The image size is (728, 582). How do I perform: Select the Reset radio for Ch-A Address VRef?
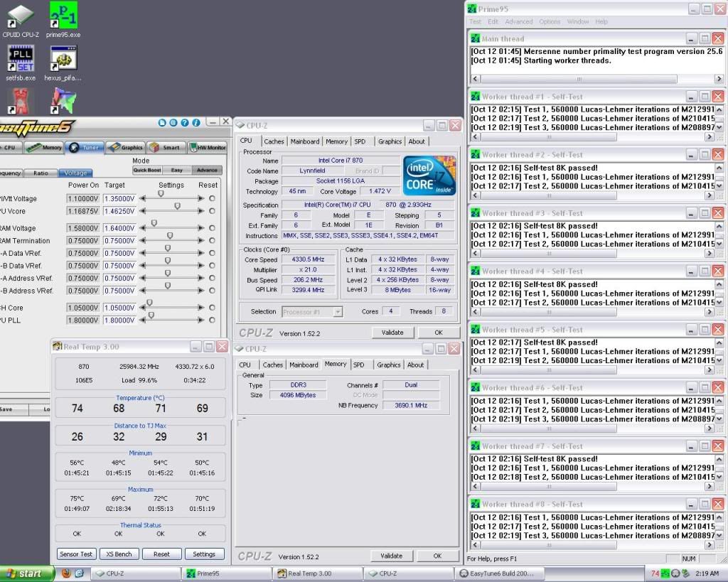tap(212, 278)
